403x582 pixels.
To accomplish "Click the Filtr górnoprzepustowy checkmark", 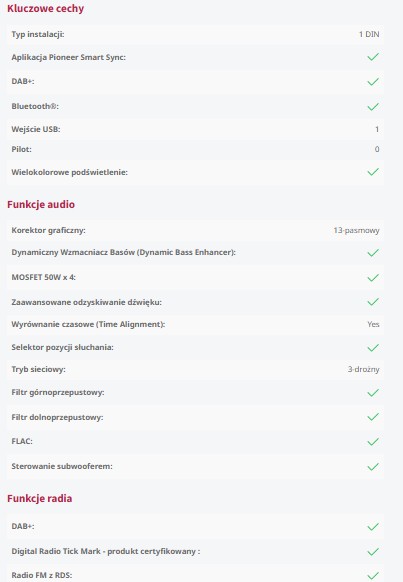I will [x=373, y=393].
